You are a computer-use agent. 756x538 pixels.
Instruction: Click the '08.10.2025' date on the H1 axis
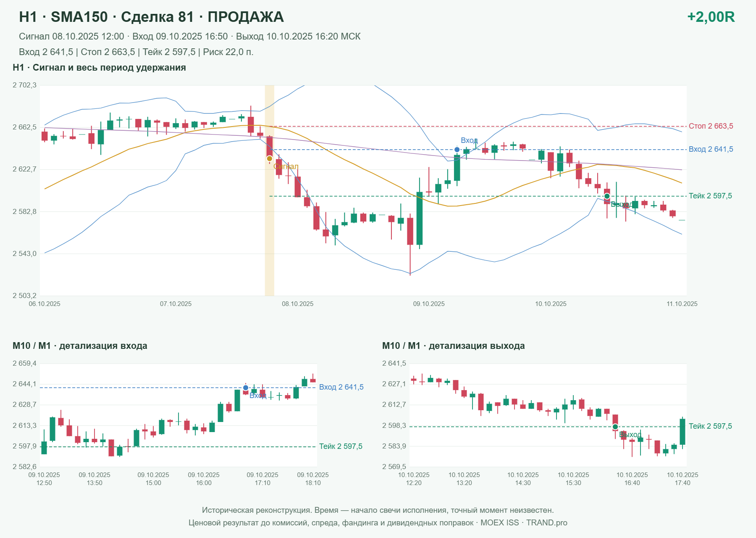pyautogui.click(x=298, y=304)
